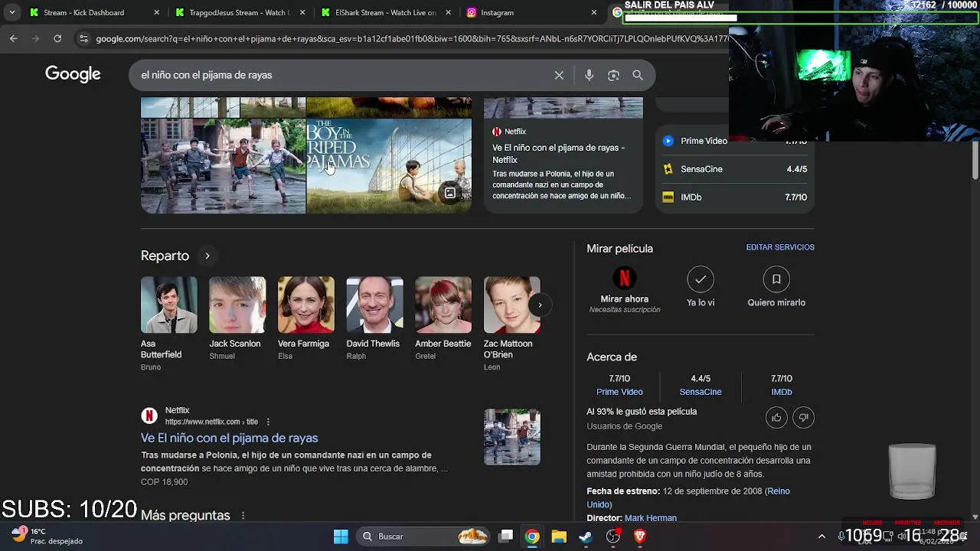Click the magnifier search button
The width and height of the screenshot is (980, 551).
pos(638,75)
